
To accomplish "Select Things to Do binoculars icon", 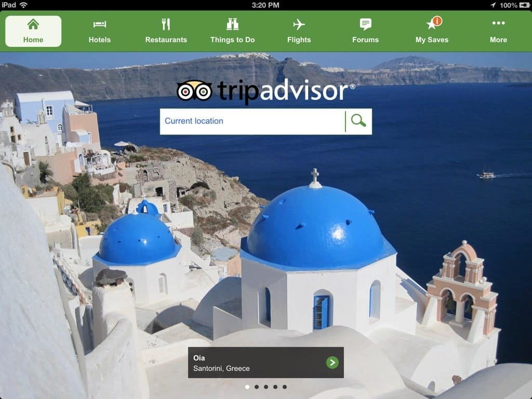I will coord(232,31).
